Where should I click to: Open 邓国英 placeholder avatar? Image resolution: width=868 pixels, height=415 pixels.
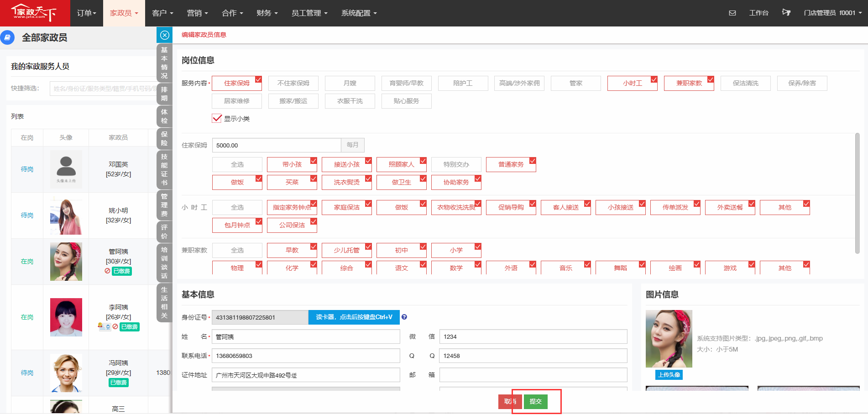[66, 169]
